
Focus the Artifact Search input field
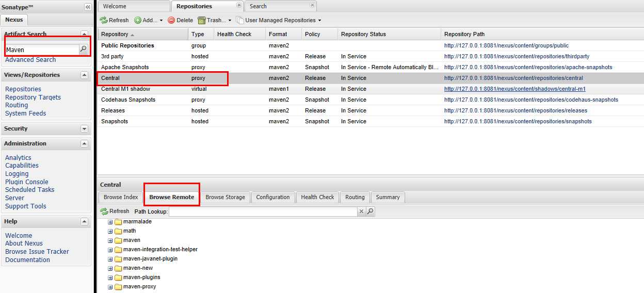tap(41, 50)
